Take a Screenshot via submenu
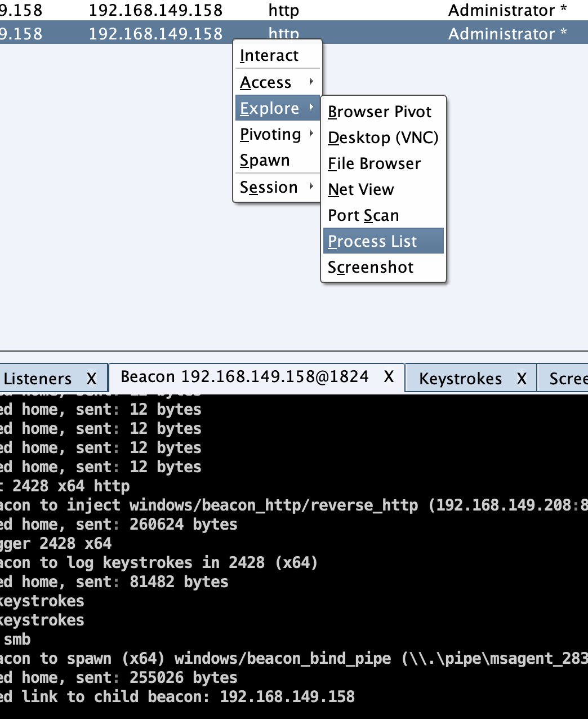588x719 pixels. [384, 267]
